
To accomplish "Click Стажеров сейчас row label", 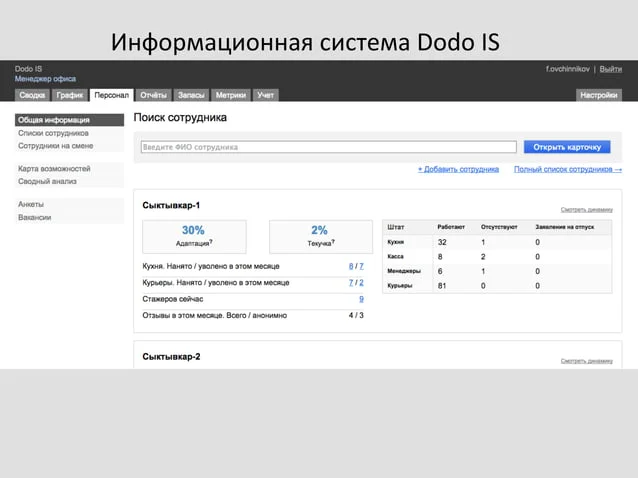I will coord(173,299).
